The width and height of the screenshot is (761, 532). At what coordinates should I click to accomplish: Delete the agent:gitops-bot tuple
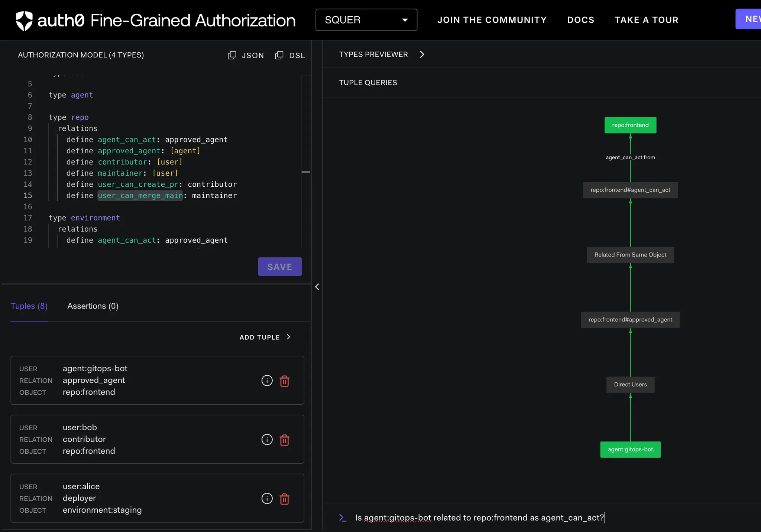(284, 381)
